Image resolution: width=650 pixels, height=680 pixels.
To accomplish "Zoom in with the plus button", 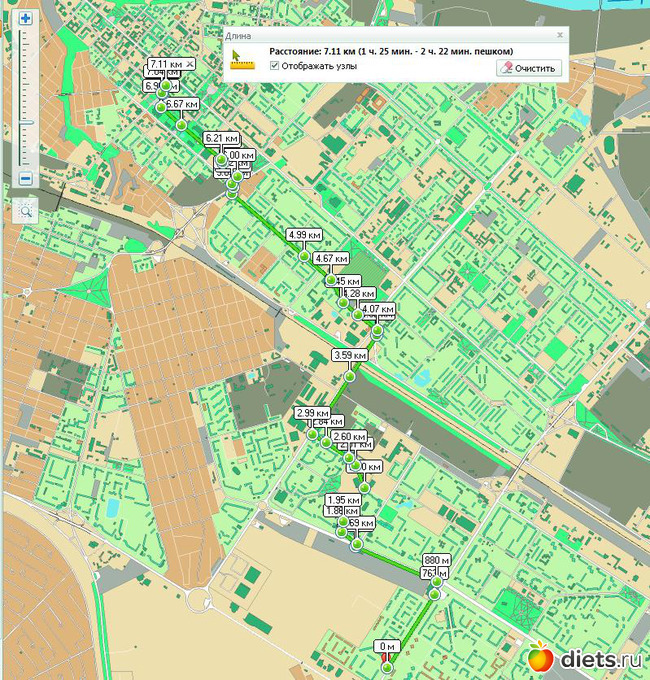I will 26,19.
